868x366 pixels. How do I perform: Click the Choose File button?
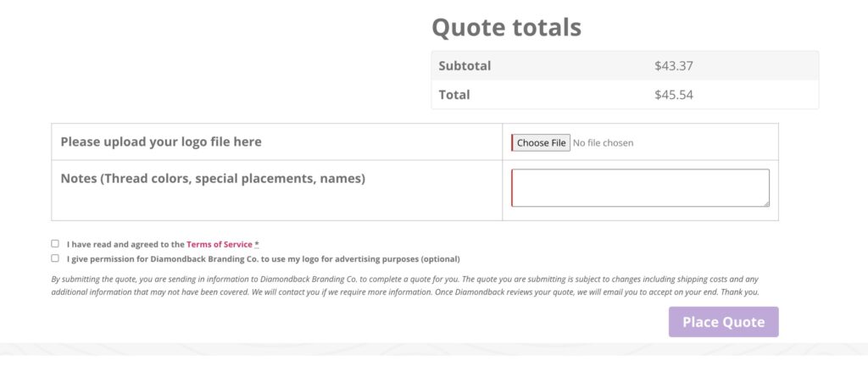(x=541, y=142)
